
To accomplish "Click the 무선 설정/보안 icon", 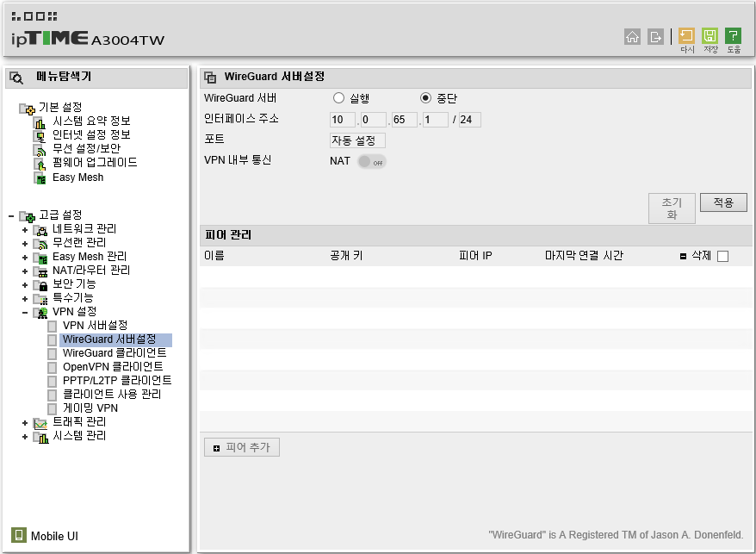I will 40,151.
